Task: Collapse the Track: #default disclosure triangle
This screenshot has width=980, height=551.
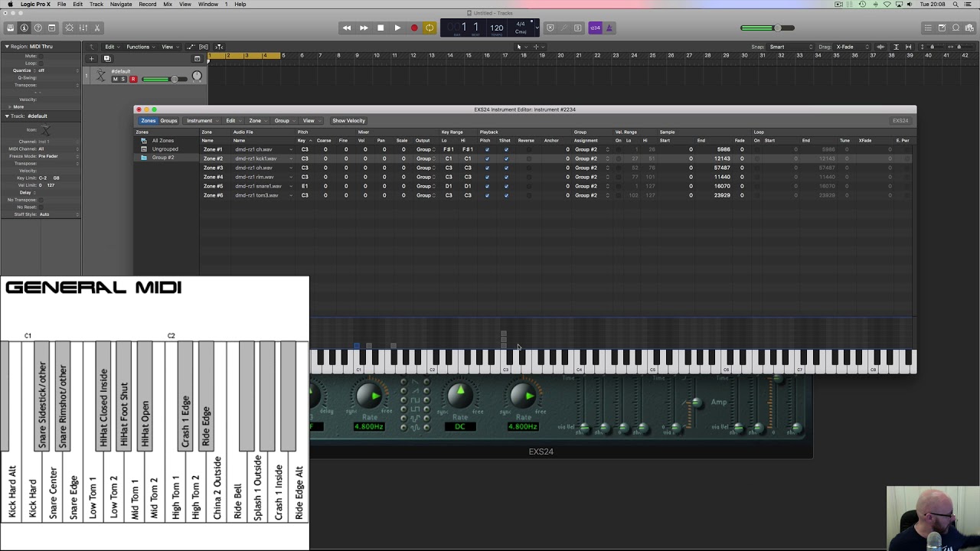Action: [7, 116]
